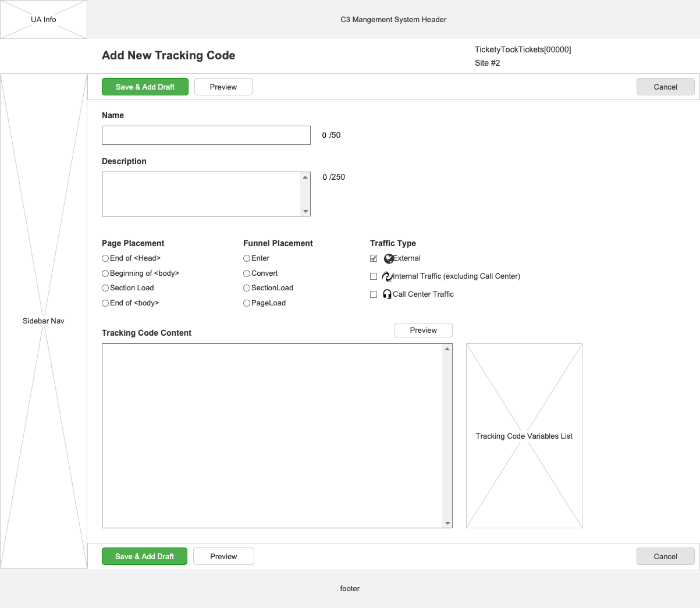Enable Internal Traffic checkbox
This screenshot has width=700, height=608.
tap(374, 276)
